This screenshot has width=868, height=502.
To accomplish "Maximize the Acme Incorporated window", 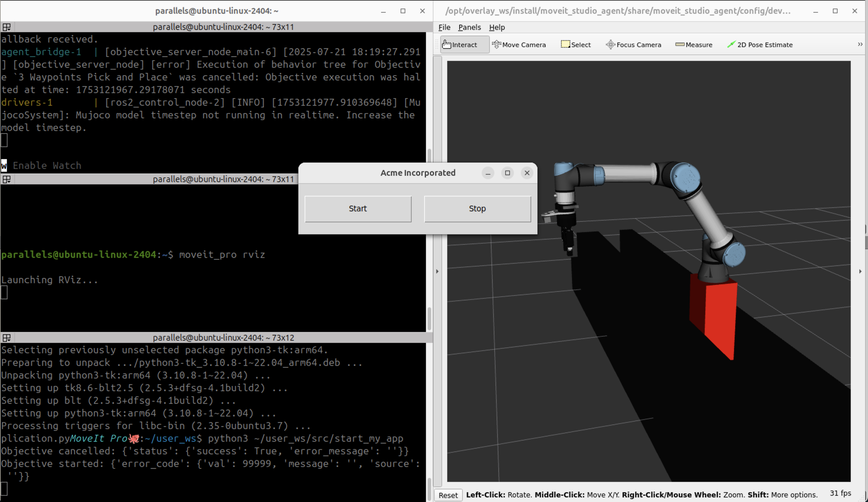I will tap(507, 173).
